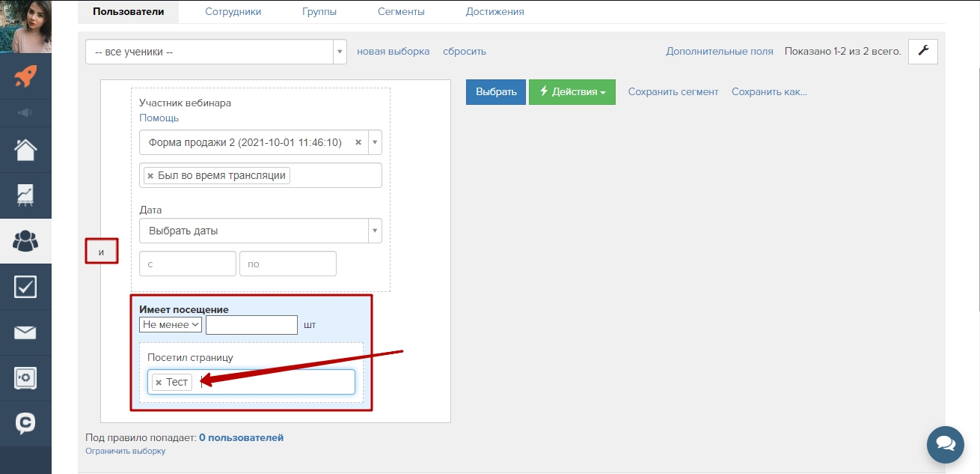
Task: Click the blue 'Выбрать' button
Action: click(495, 92)
